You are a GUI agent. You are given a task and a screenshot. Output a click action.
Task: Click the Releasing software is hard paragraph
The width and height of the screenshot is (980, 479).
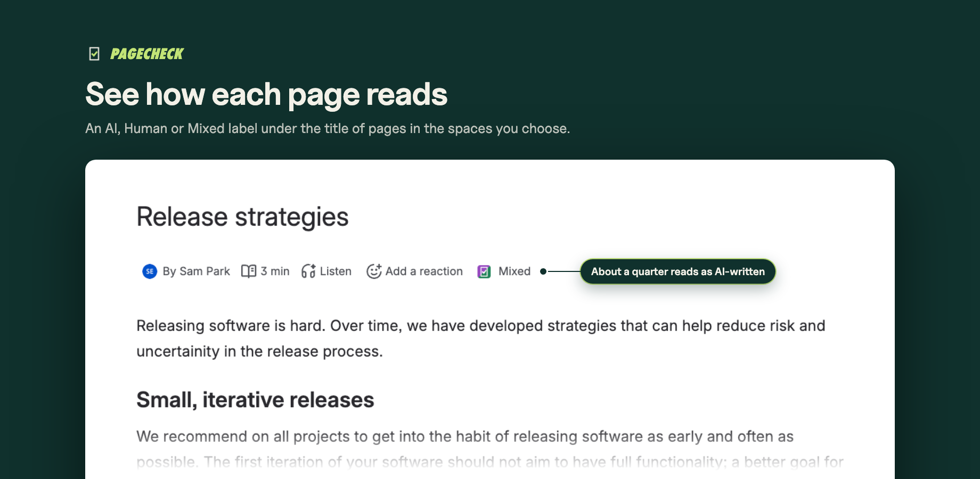click(x=481, y=338)
